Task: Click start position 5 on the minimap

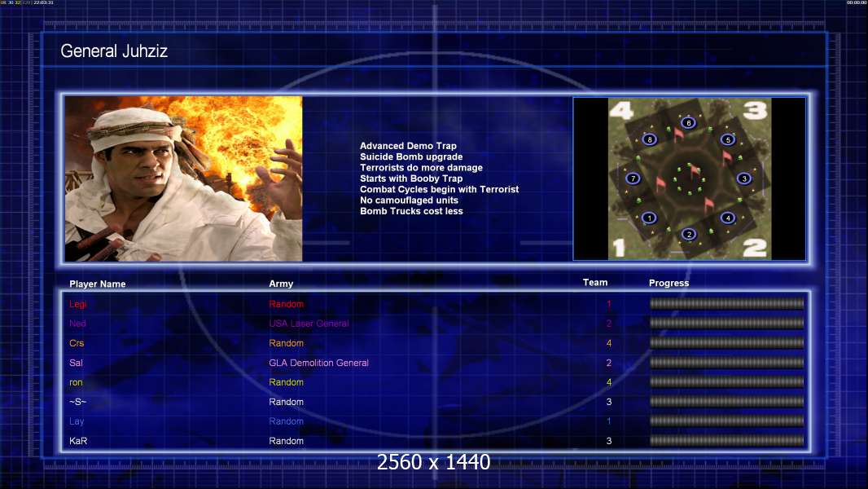Action: coord(728,139)
